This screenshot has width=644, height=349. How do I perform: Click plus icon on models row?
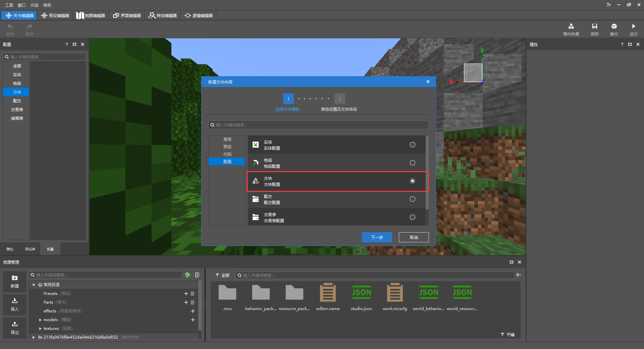point(193,320)
